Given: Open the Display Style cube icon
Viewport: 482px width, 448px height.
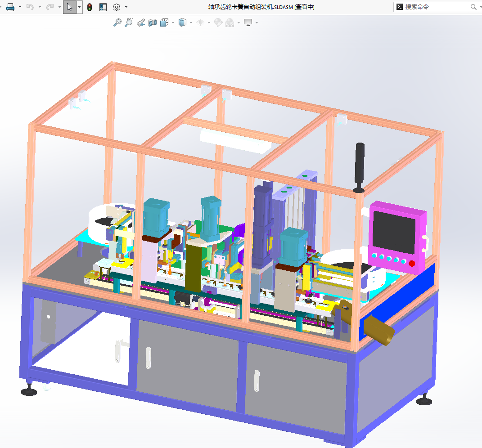Looking at the screenshot, I should [182, 22].
